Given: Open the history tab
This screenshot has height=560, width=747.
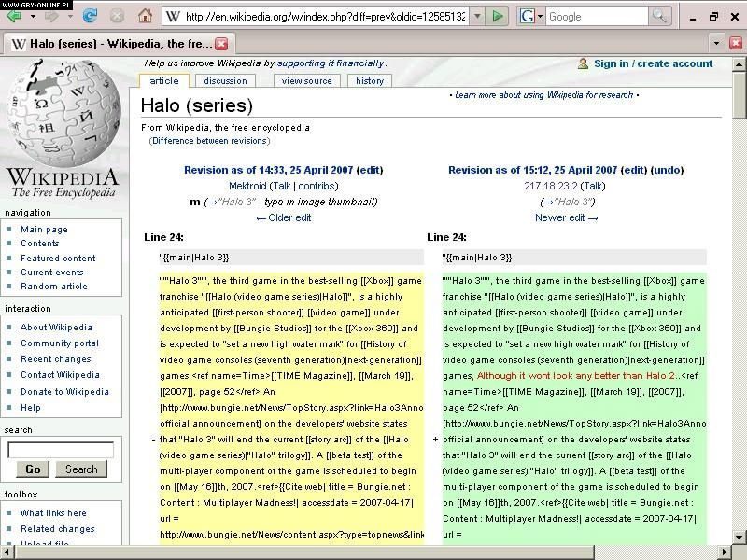Looking at the screenshot, I should point(370,81).
